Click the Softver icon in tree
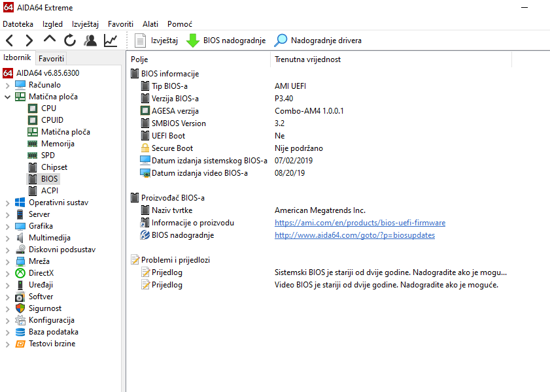 (x=20, y=297)
